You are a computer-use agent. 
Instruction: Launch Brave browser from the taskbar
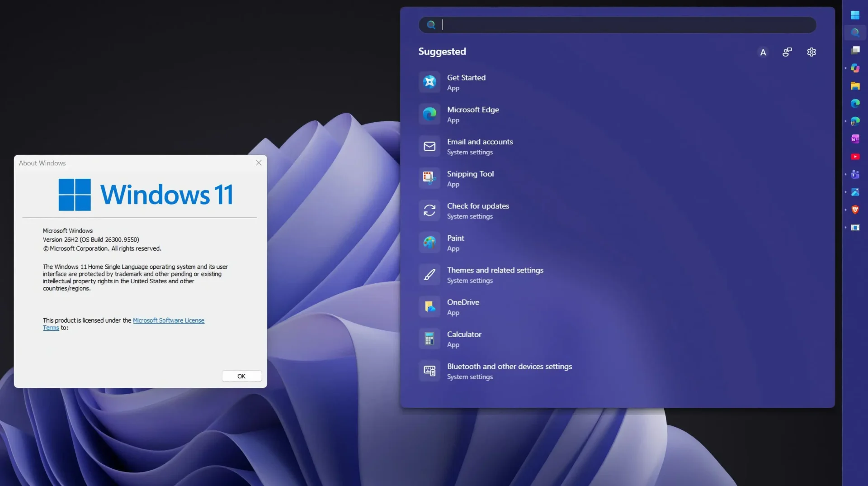pos(855,210)
